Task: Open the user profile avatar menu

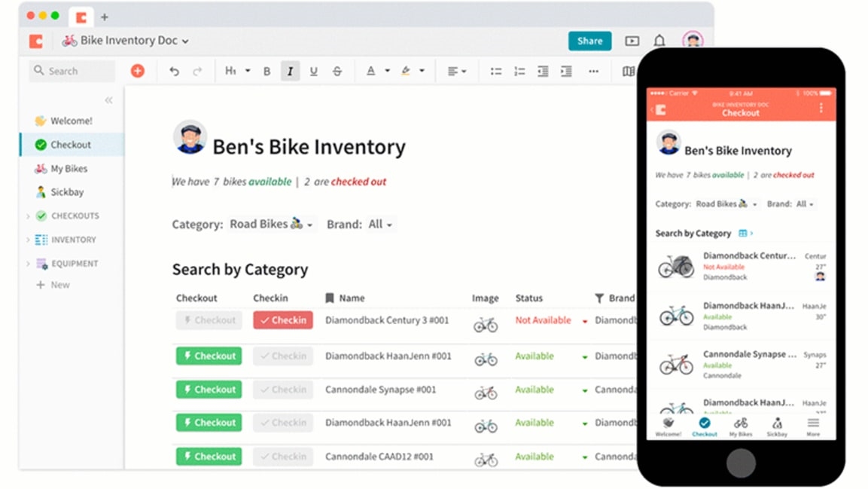Action: tap(693, 41)
